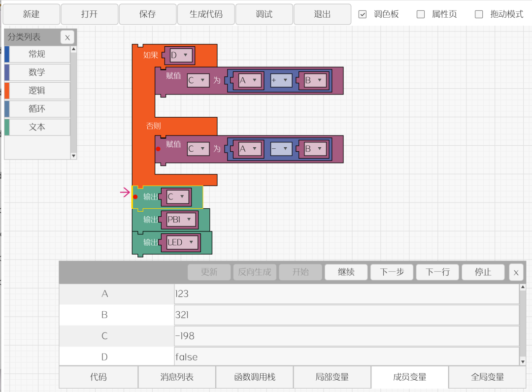Screen dimensions: 532x392
Task: Enable the 拖动模式 checkbox
Action: (x=479, y=14)
